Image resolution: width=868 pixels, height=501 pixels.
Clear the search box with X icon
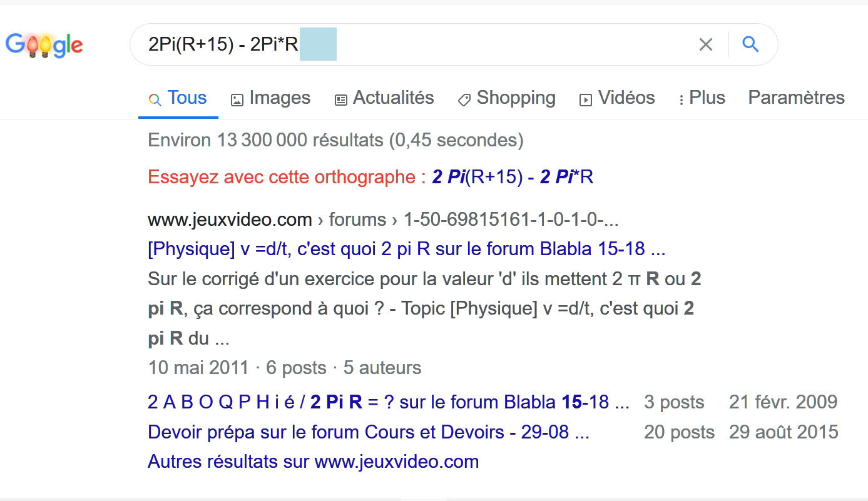[705, 44]
